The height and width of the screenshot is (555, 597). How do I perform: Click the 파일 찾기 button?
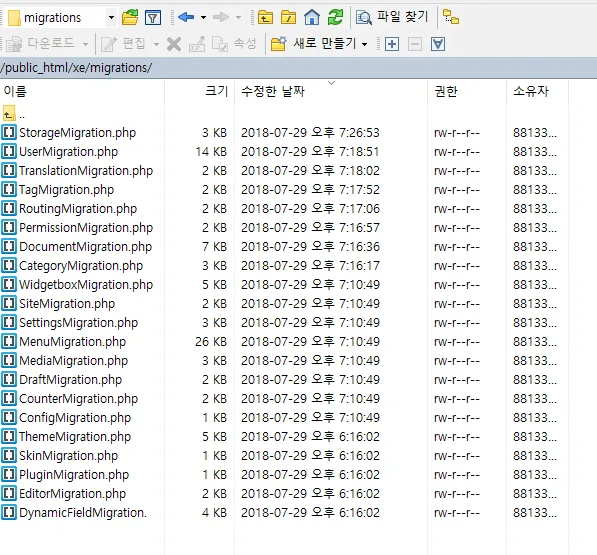(392, 17)
